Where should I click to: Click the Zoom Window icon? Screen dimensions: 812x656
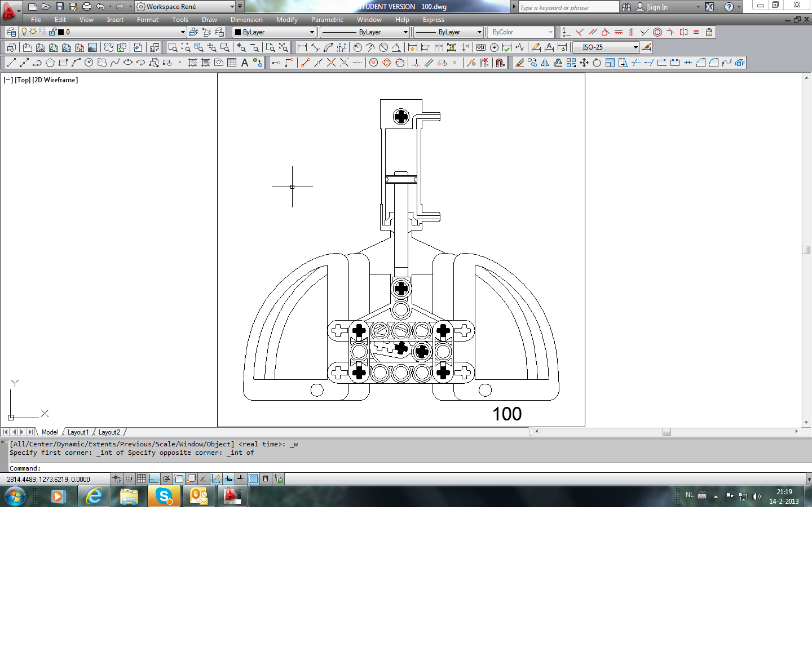pyautogui.click(x=173, y=47)
